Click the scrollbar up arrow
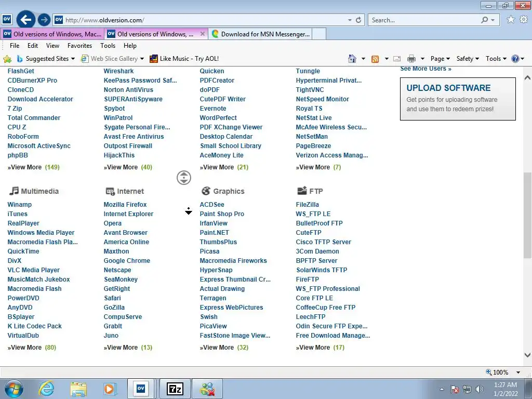The image size is (532, 399). click(527, 78)
